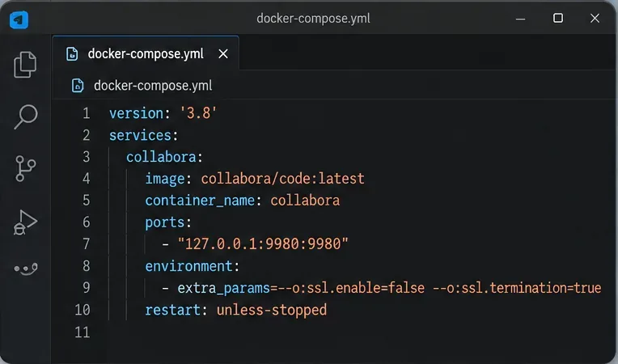The width and height of the screenshot is (618, 364).
Task: Close the docker-compose.yml editor tab
Action: click(223, 53)
